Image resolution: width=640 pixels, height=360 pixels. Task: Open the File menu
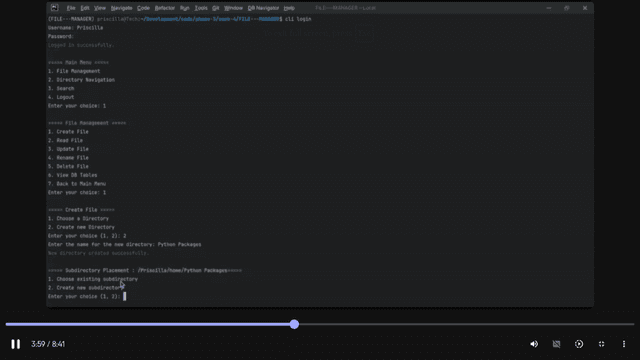point(71,8)
